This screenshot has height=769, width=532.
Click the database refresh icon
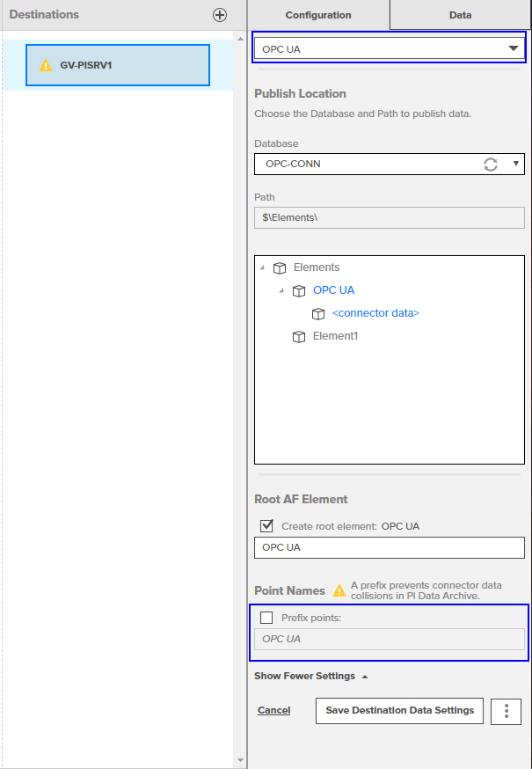pos(491,164)
